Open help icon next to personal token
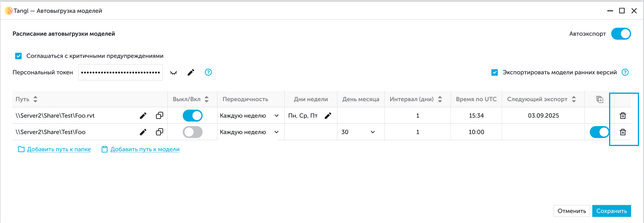This screenshot has width=644, height=223. click(208, 72)
